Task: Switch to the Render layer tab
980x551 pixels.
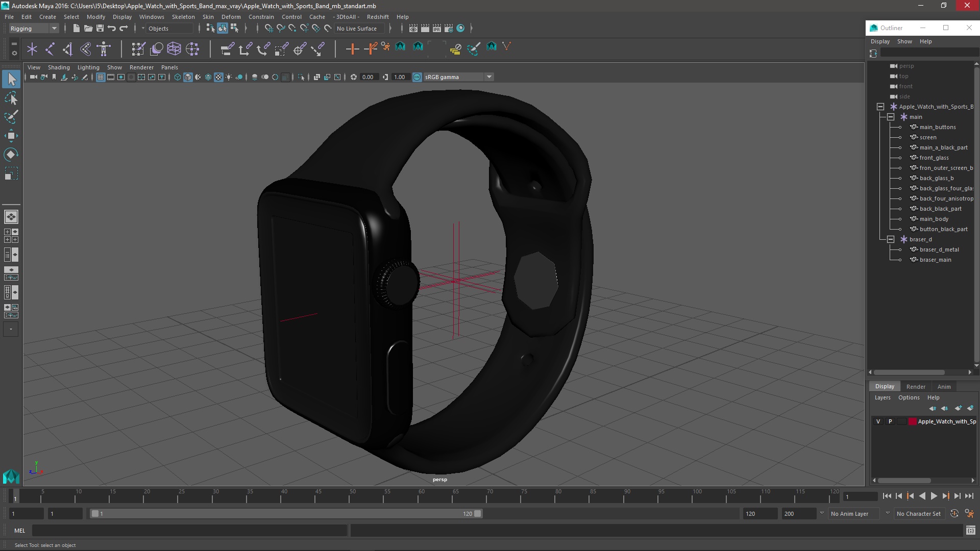Action: click(916, 387)
